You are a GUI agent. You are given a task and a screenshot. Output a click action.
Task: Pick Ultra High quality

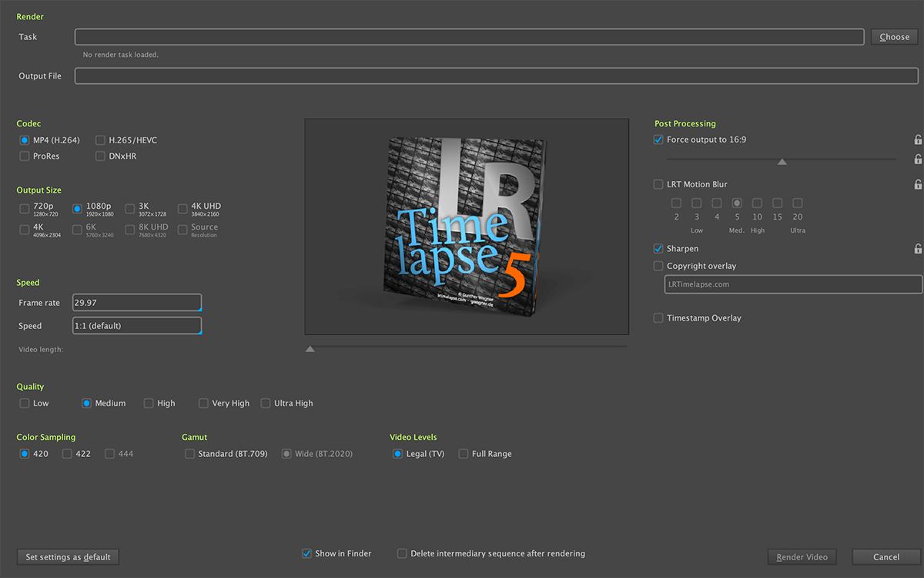266,403
